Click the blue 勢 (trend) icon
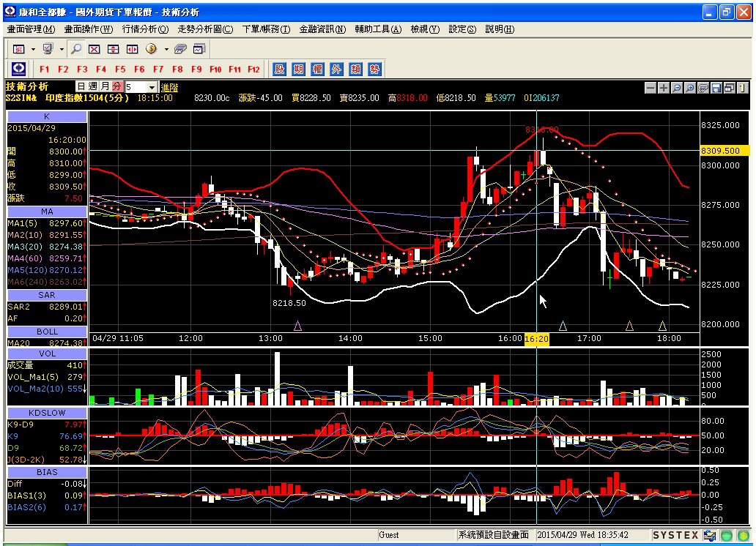The width and height of the screenshot is (756, 546). (374, 69)
